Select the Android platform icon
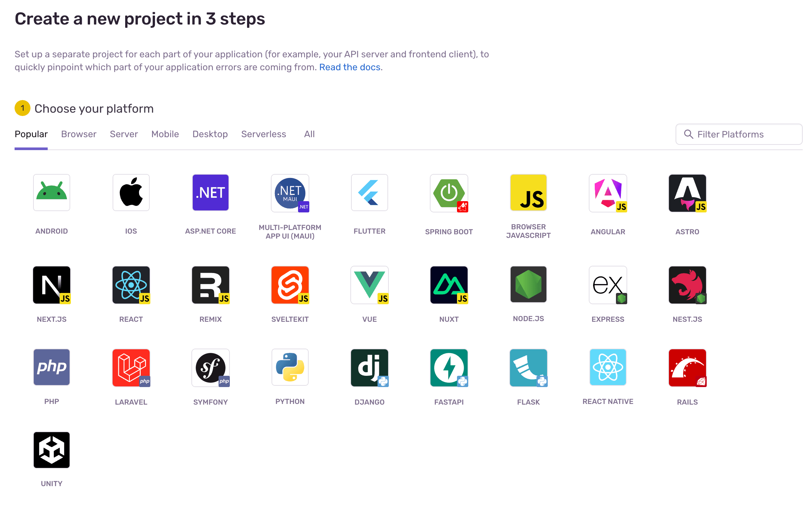 pyautogui.click(x=51, y=193)
